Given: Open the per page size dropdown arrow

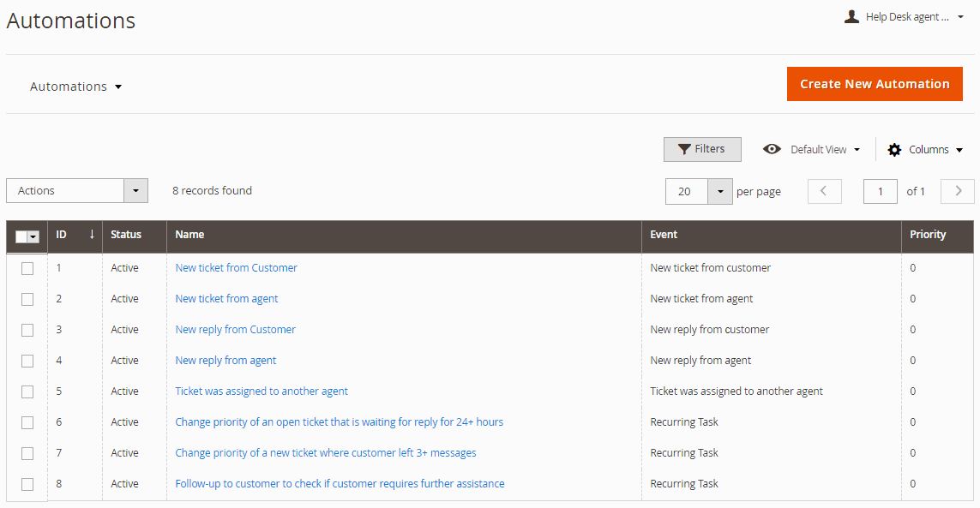Looking at the screenshot, I should tap(721, 191).
